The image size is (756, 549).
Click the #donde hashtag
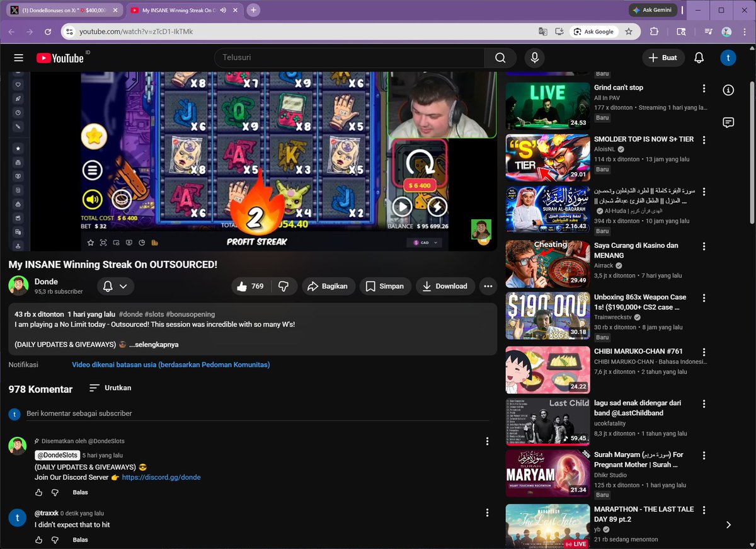[130, 314]
